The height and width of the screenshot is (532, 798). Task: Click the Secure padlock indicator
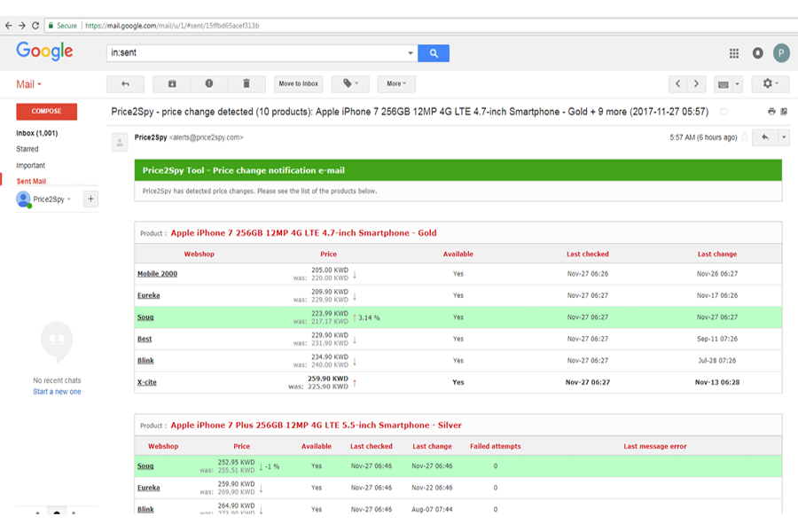tap(62, 26)
